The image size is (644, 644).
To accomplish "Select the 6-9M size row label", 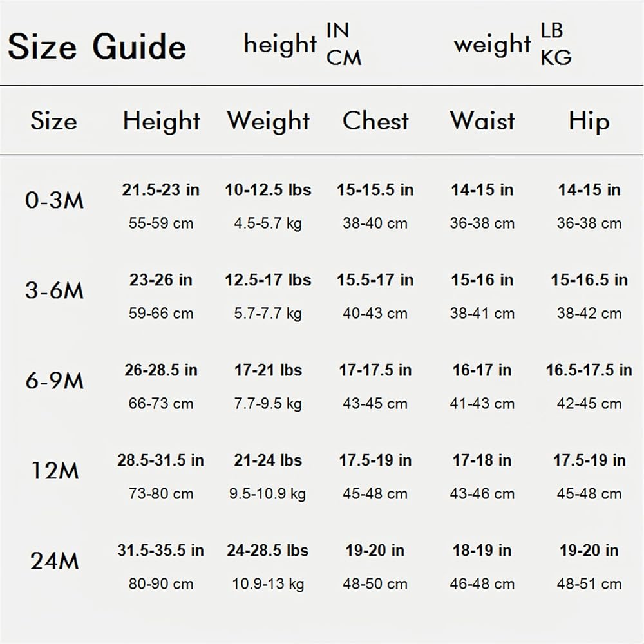I will (54, 381).
